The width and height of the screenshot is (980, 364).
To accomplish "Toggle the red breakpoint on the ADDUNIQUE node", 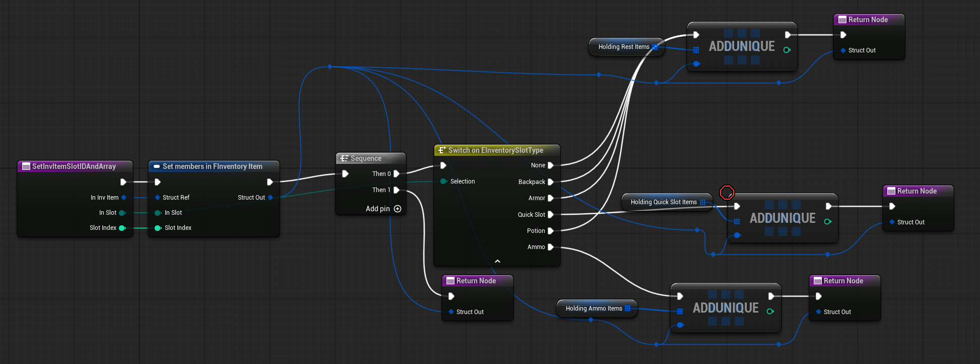I will [727, 193].
